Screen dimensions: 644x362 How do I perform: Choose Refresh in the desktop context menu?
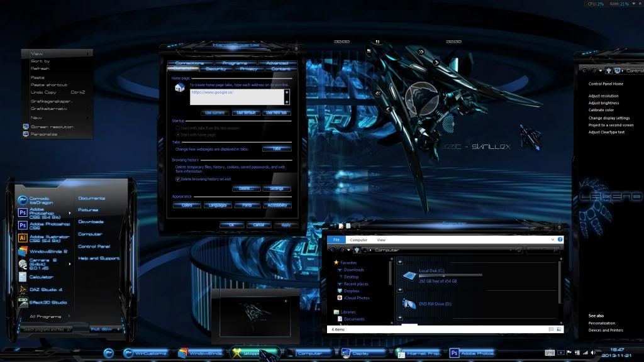pos(40,69)
